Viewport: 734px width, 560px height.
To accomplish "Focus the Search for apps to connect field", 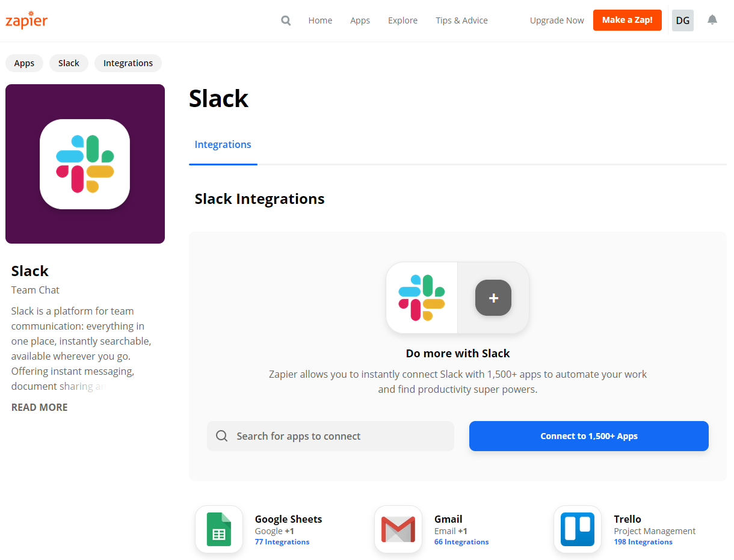I will tap(330, 436).
